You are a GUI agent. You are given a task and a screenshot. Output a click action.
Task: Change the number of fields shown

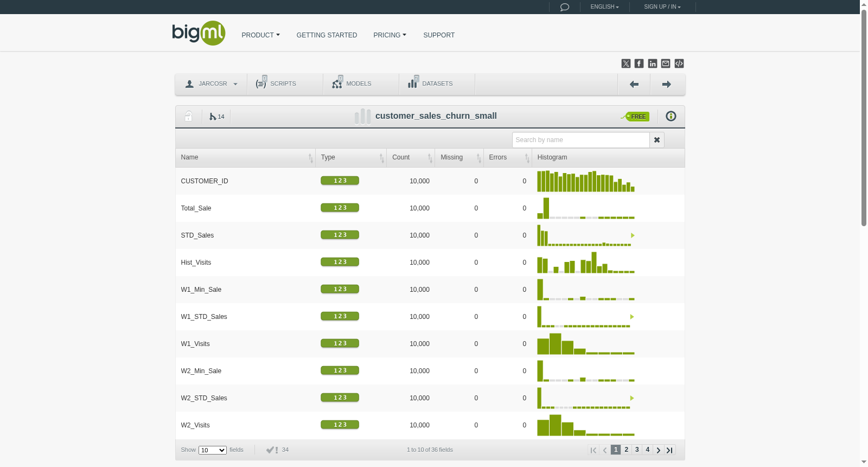point(213,450)
